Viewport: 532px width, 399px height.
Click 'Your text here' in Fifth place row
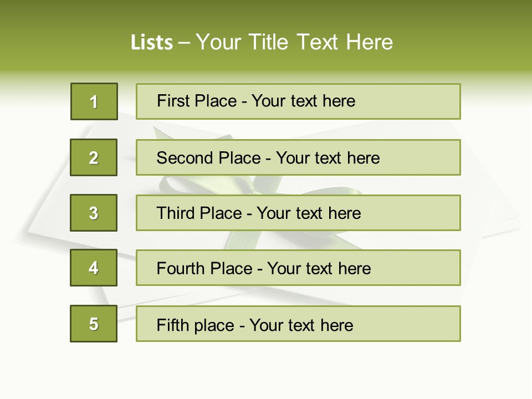tap(301, 325)
